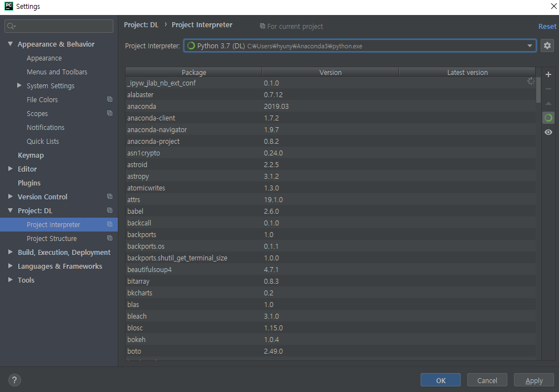Sort by the Version column header
This screenshot has height=392, width=559.
[x=331, y=72]
